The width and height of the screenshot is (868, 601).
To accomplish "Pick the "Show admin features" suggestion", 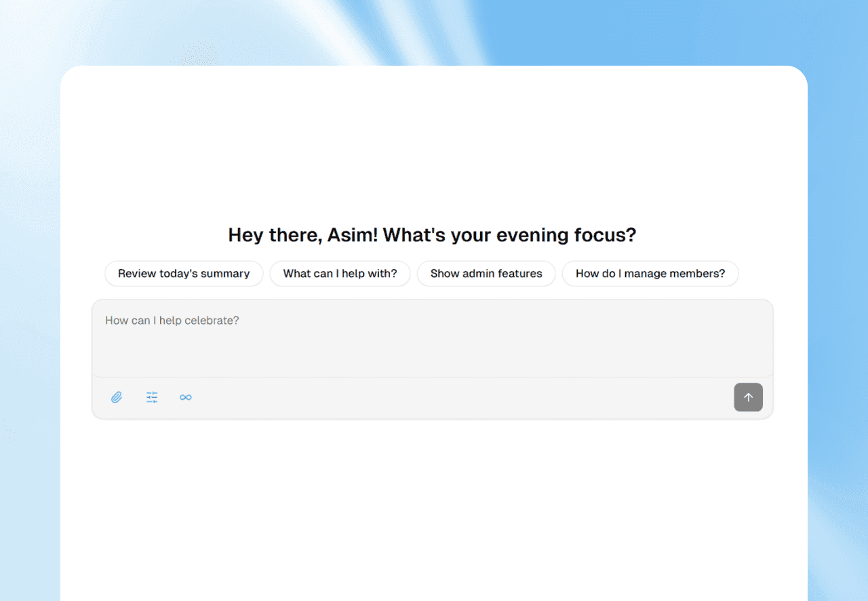I will point(486,274).
